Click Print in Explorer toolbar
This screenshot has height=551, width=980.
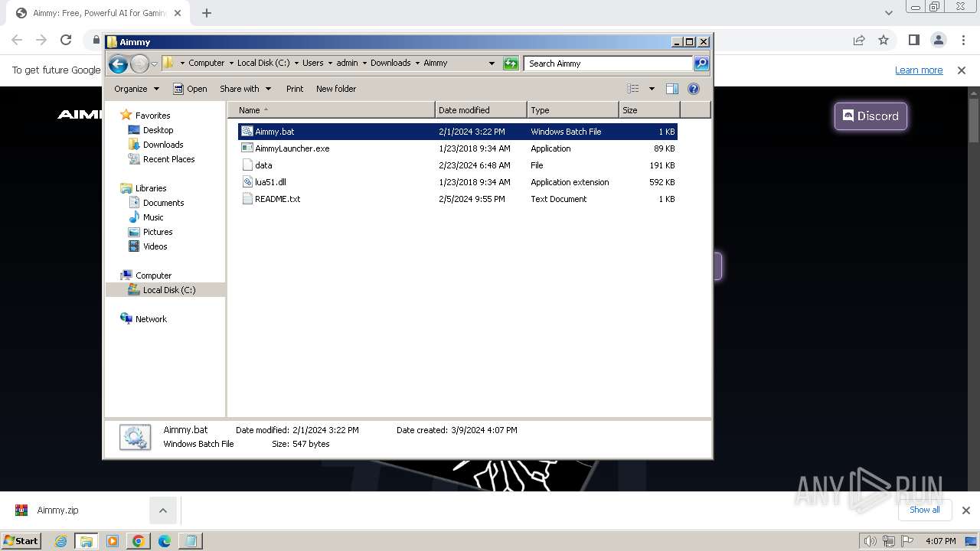tap(295, 89)
